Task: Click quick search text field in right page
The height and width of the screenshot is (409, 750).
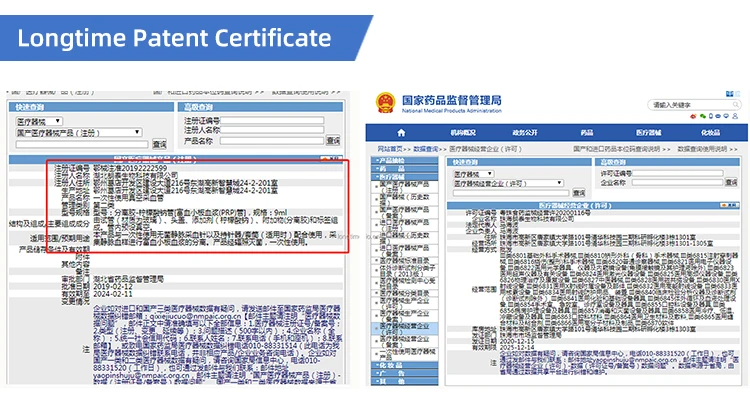Action: tap(511, 193)
